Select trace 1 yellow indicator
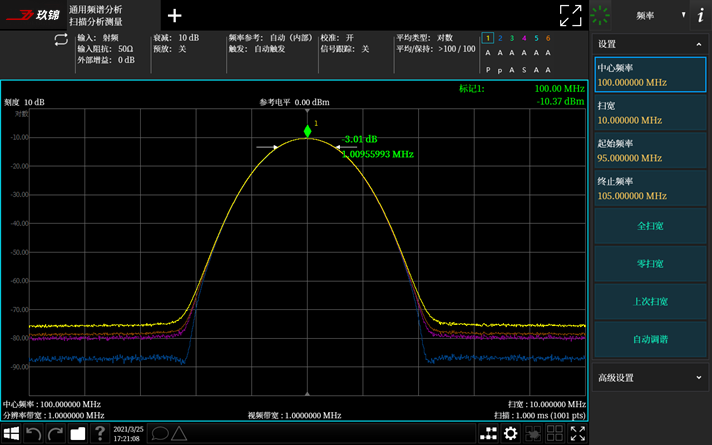 488,38
